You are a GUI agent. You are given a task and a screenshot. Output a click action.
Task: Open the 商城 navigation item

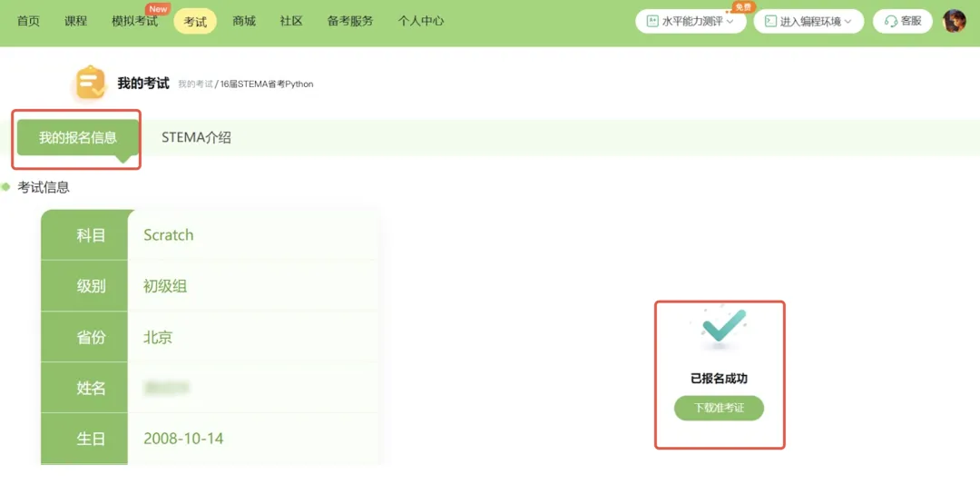[x=243, y=21]
